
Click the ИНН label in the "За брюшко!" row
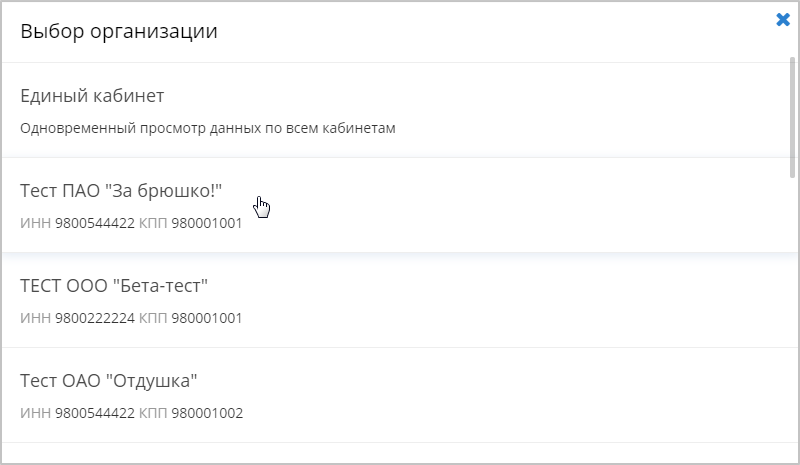coord(36,223)
